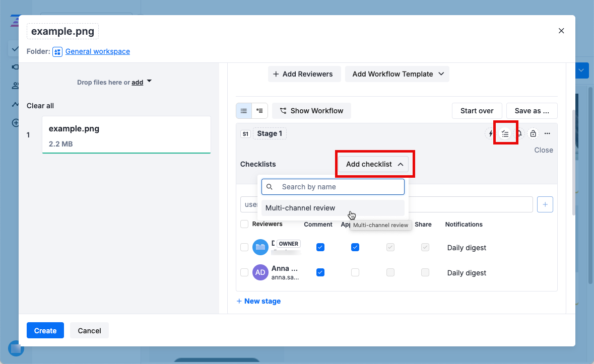Expand arrow next to add files link

(x=149, y=81)
